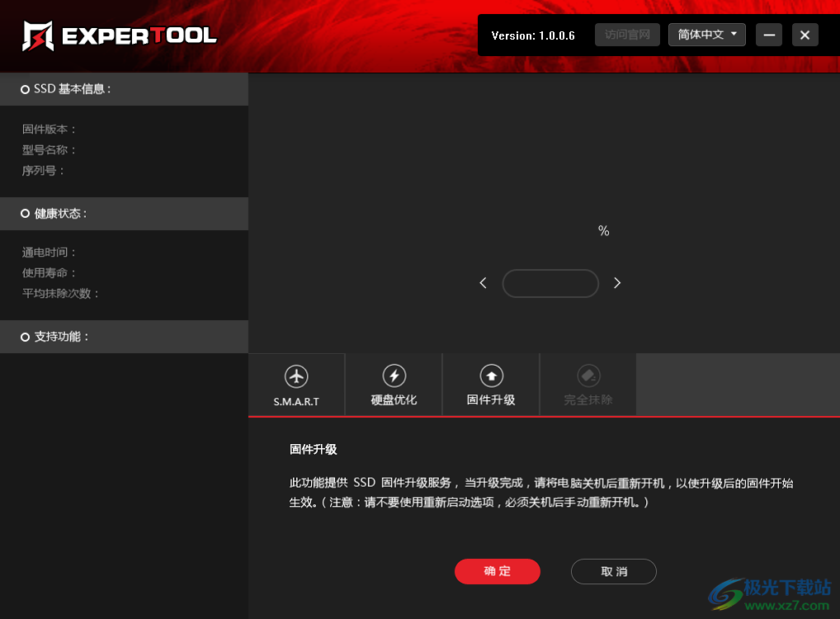Viewport: 840px width, 619px height.
Task: Click the eraser secure-erase icon
Action: pyautogui.click(x=589, y=376)
